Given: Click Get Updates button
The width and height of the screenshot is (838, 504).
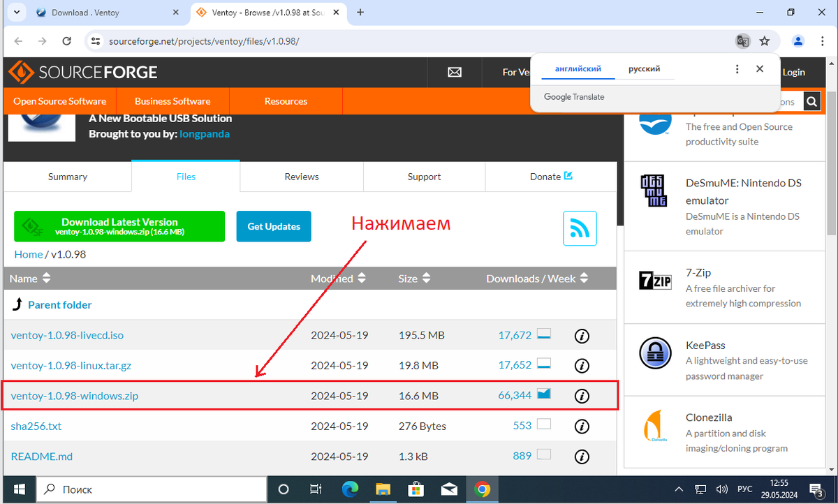Looking at the screenshot, I should [274, 226].
